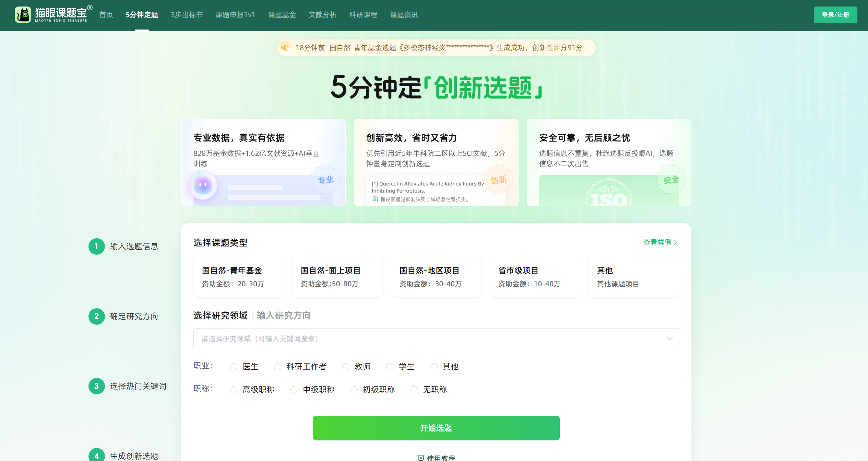This screenshot has width=868, height=461.
Task: Select 国自然-面上项目 project type card
Action: point(337,277)
